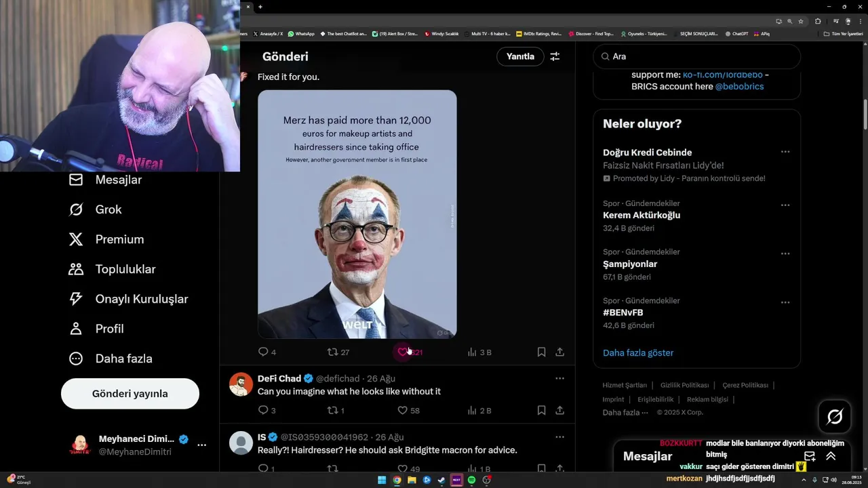868x488 pixels.
Task: Open WhatsApp bookmark
Action: point(301,34)
